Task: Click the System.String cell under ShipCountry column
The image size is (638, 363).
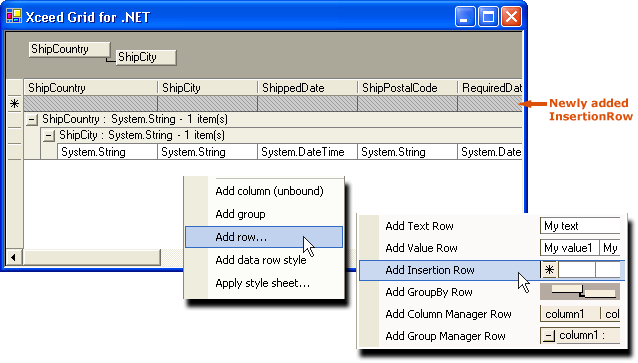Action: coord(107,152)
